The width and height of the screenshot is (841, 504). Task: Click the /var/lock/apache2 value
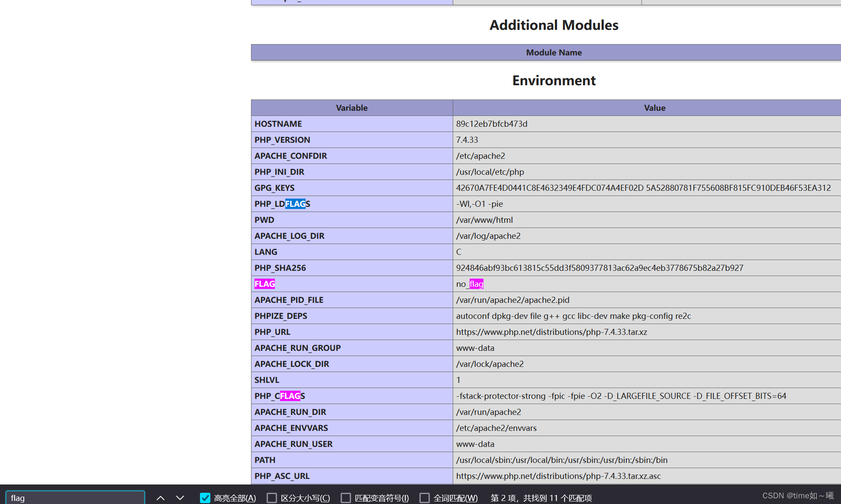point(490,364)
